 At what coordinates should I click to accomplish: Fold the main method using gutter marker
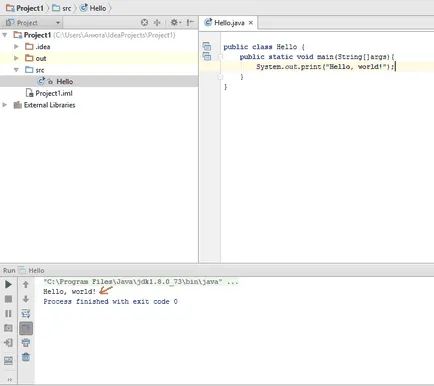[x=220, y=57]
